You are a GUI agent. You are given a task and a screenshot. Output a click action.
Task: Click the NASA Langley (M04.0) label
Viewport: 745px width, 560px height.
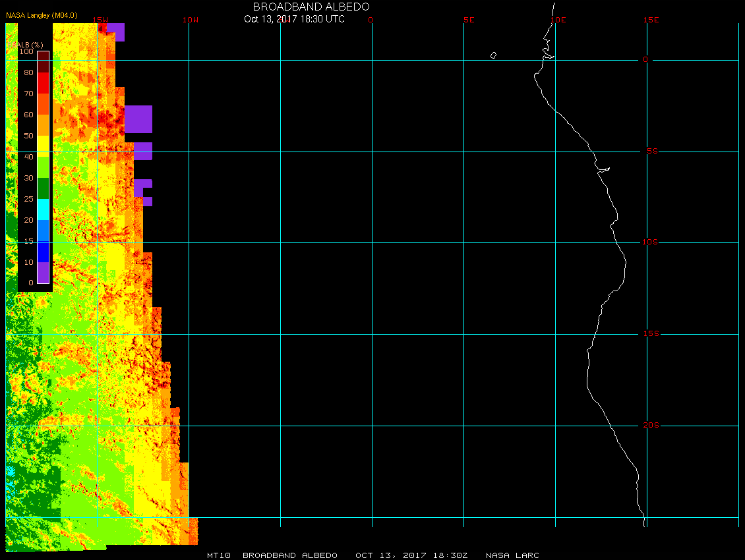coord(41,14)
